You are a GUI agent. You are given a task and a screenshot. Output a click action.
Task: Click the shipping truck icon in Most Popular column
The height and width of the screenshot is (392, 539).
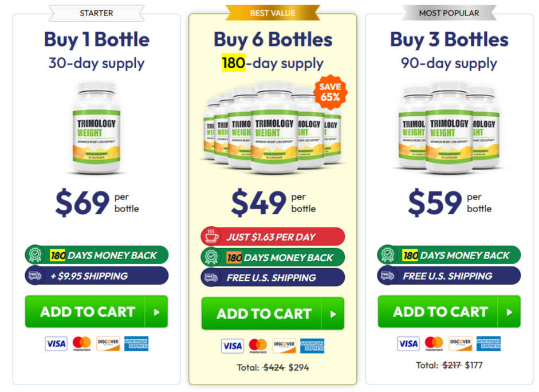coord(387,276)
